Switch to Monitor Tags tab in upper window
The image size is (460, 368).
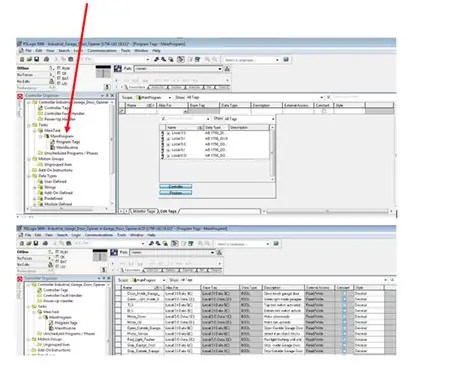click(x=144, y=211)
